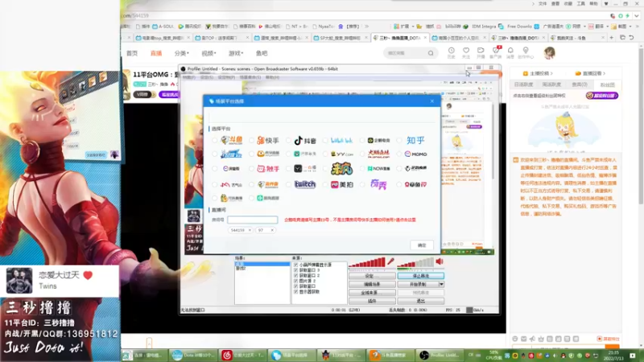Click the OBS global sources button
Screen dimensions: 644x362
click(372, 293)
